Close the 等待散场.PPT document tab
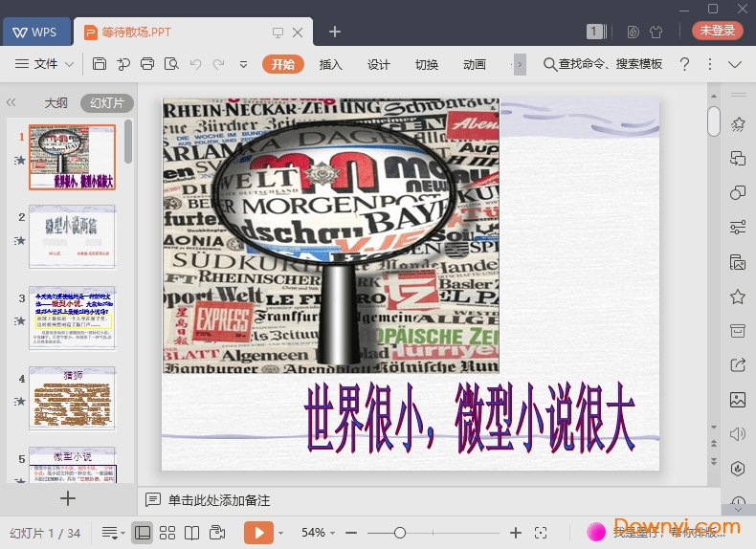The image size is (756, 549). (x=298, y=33)
